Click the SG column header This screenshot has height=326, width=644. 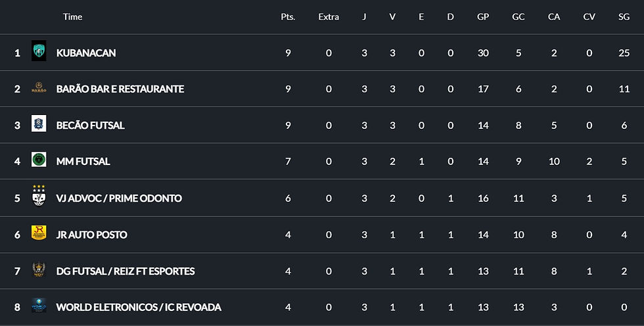pos(624,17)
